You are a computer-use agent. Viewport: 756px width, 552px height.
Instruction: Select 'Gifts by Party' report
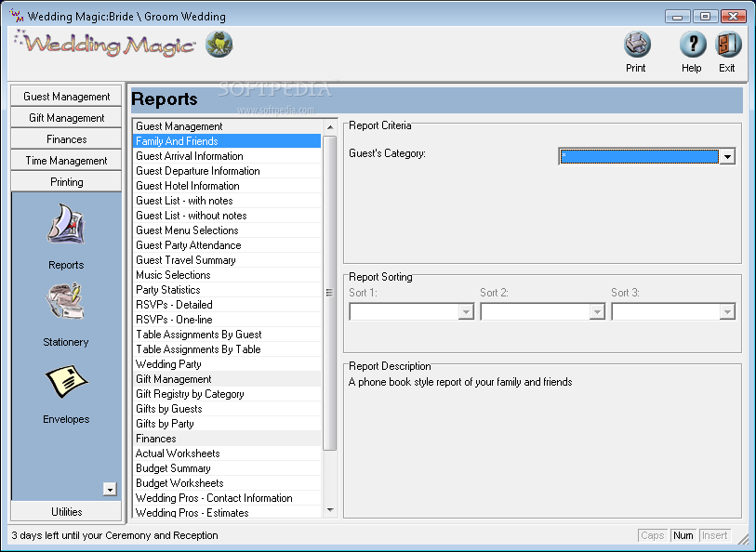[x=227, y=424]
